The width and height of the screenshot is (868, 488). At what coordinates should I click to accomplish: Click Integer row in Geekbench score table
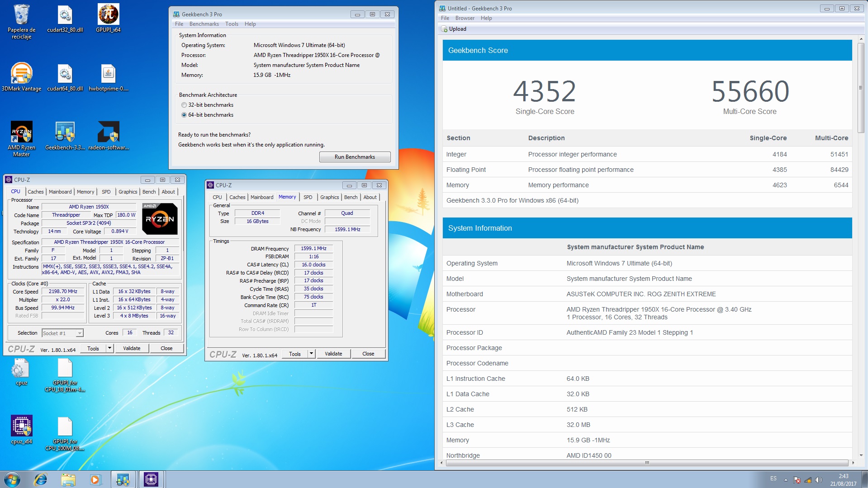click(647, 154)
